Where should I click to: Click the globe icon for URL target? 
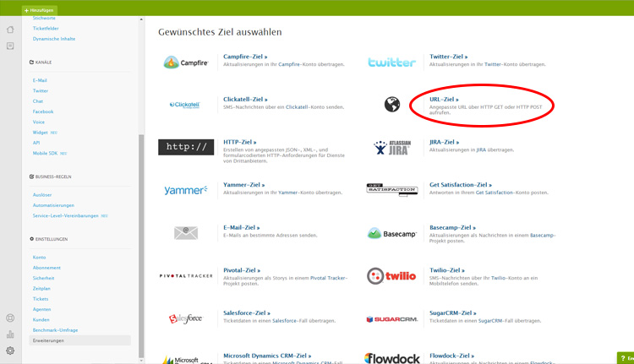pos(392,104)
